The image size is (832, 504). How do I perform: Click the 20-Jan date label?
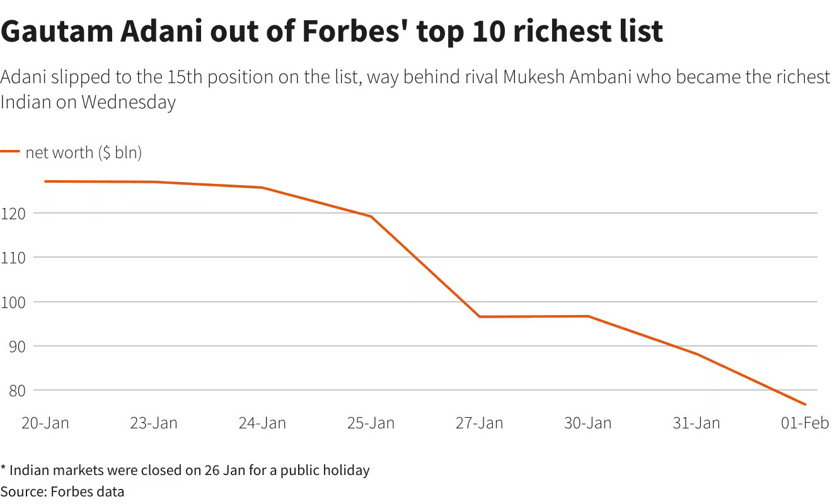coord(45,423)
